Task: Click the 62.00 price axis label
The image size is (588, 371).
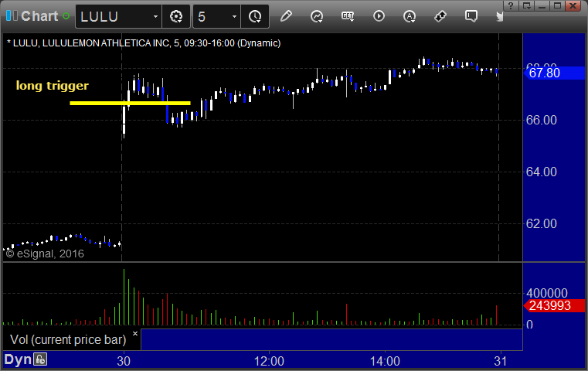Action: pos(542,223)
